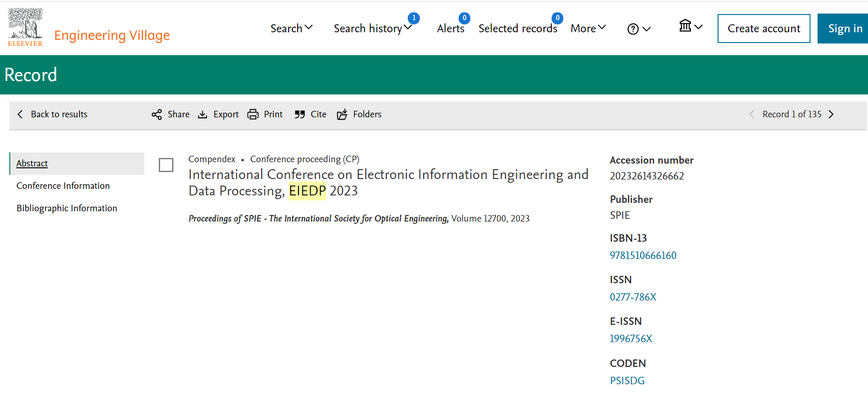Go to the next record arrow
Screen dimensions: 868x402
click(x=831, y=115)
